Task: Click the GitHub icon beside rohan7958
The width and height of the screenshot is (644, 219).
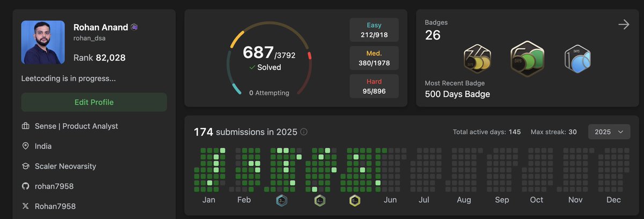Action: point(25,186)
